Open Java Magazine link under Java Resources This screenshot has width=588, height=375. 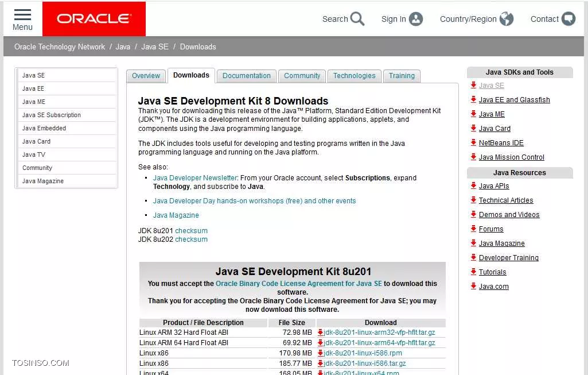(502, 243)
